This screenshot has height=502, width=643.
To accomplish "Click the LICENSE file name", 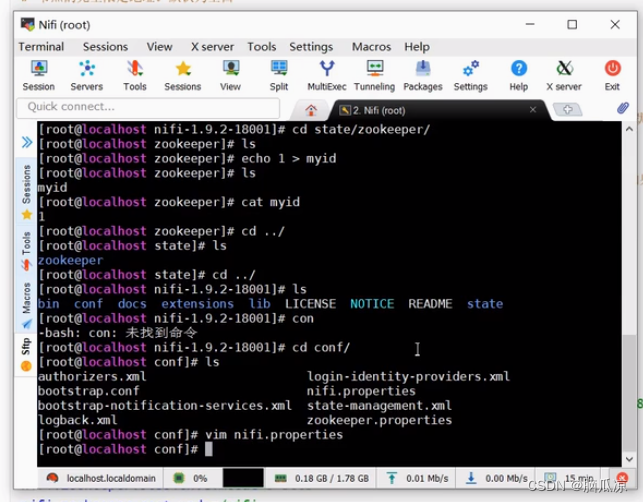I will [x=310, y=304].
